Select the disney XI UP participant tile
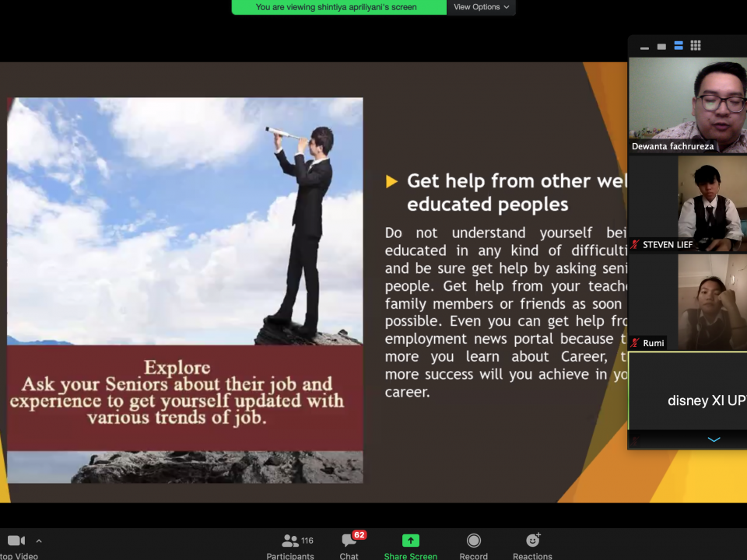Viewport: 747px width, 560px height. point(688,391)
